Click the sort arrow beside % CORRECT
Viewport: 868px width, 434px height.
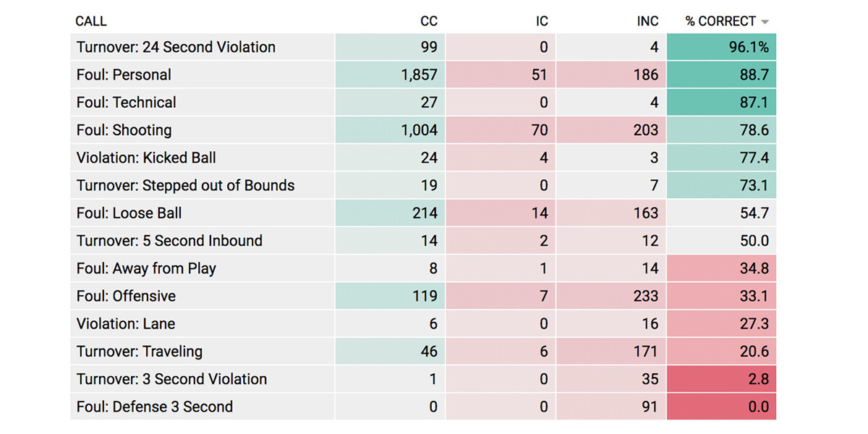[765, 22]
